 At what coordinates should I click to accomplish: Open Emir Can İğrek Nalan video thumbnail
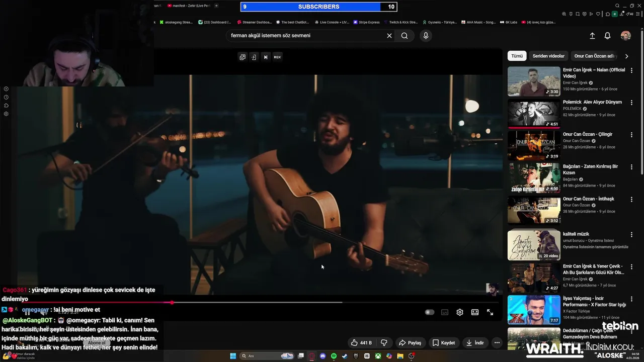point(534,81)
